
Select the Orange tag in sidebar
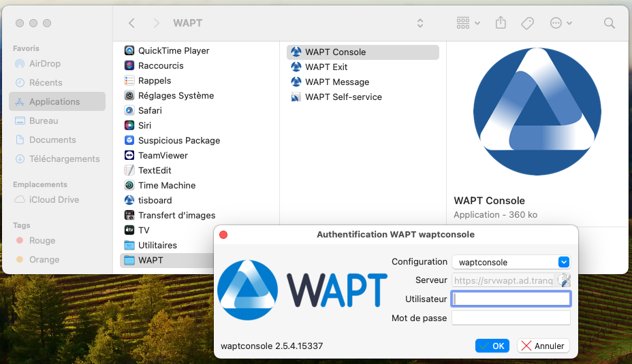pos(57,259)
